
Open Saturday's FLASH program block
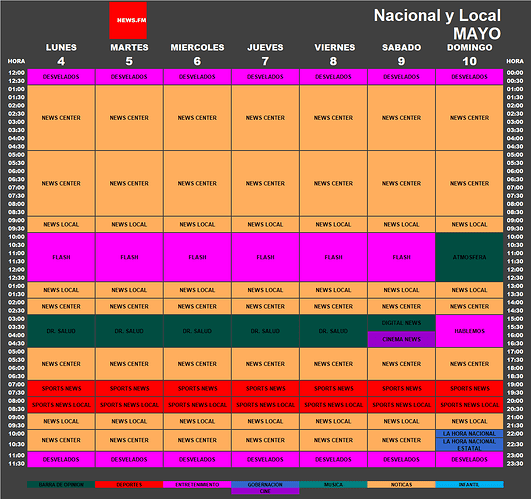[401, 257]
